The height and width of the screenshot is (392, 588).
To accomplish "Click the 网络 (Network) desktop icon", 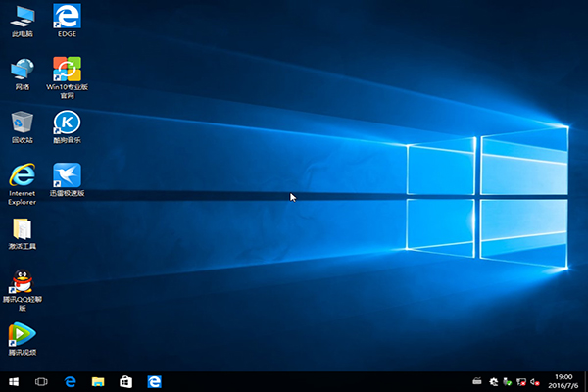I will click(x=22, y=69).
